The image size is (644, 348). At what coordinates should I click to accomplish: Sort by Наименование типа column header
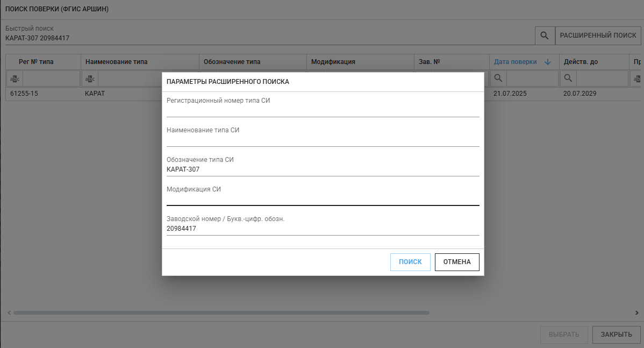coord(116,62)
